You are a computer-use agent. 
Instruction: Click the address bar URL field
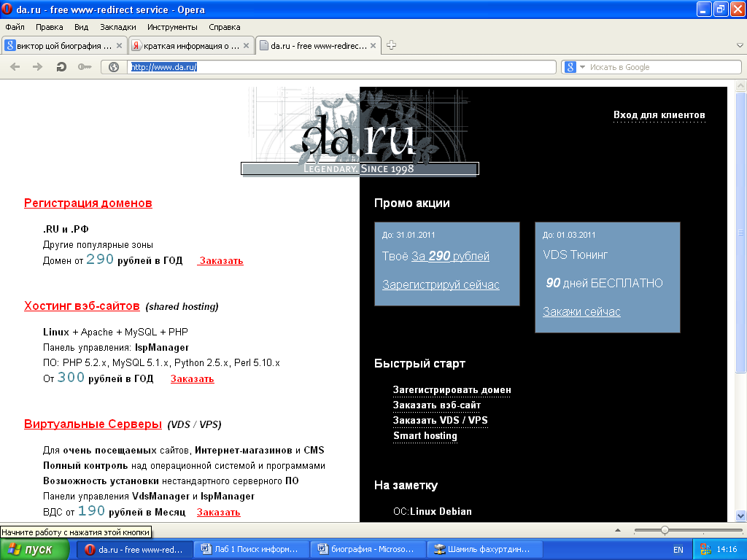pyautogui.click(x=341, y=67)
